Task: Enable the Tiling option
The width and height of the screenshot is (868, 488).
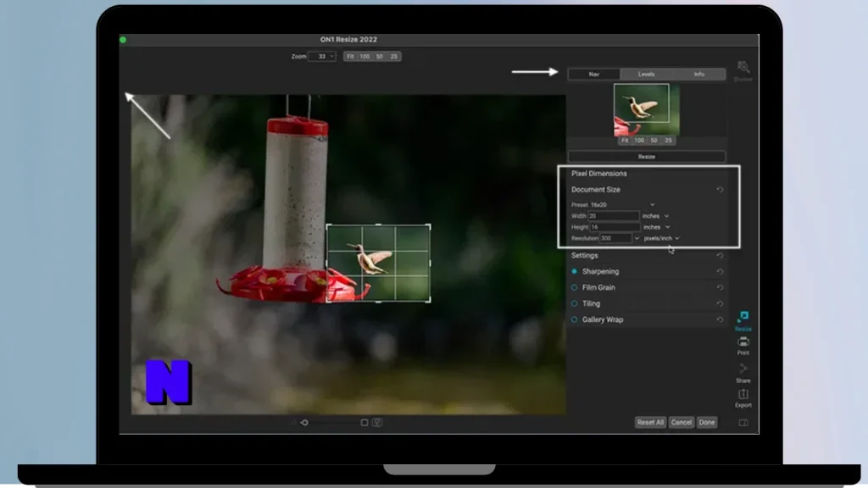Action: click(574, 304)
